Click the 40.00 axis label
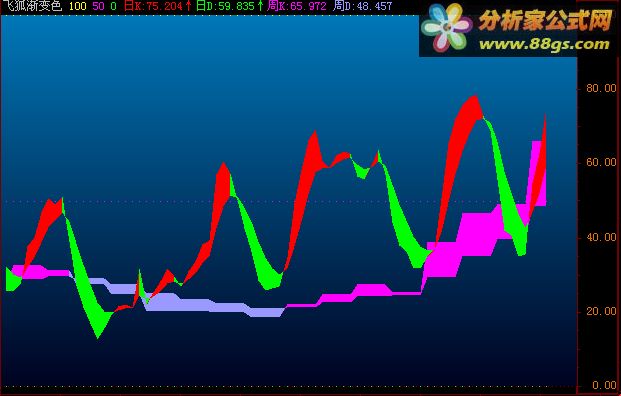The image size is (621, 396). click(x=601, y=237)
